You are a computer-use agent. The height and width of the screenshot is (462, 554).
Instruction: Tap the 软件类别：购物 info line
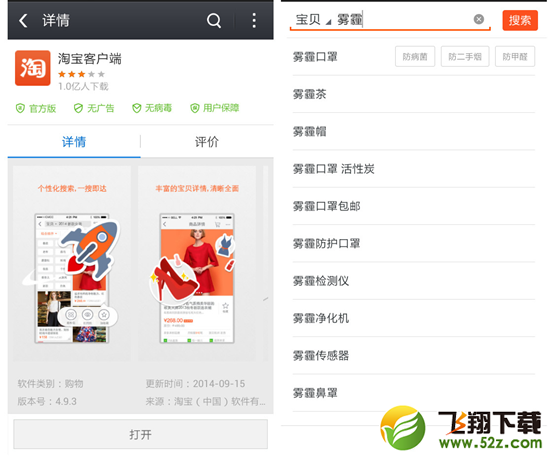51,384
